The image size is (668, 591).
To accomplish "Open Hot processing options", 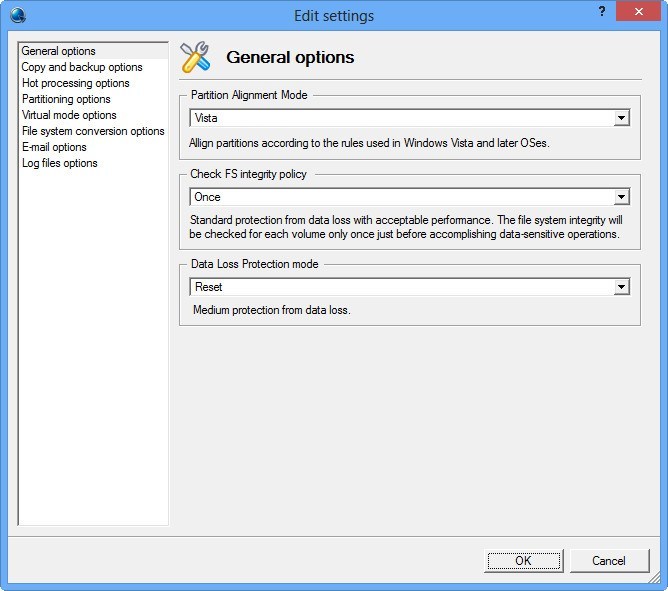I will point(93,83).
